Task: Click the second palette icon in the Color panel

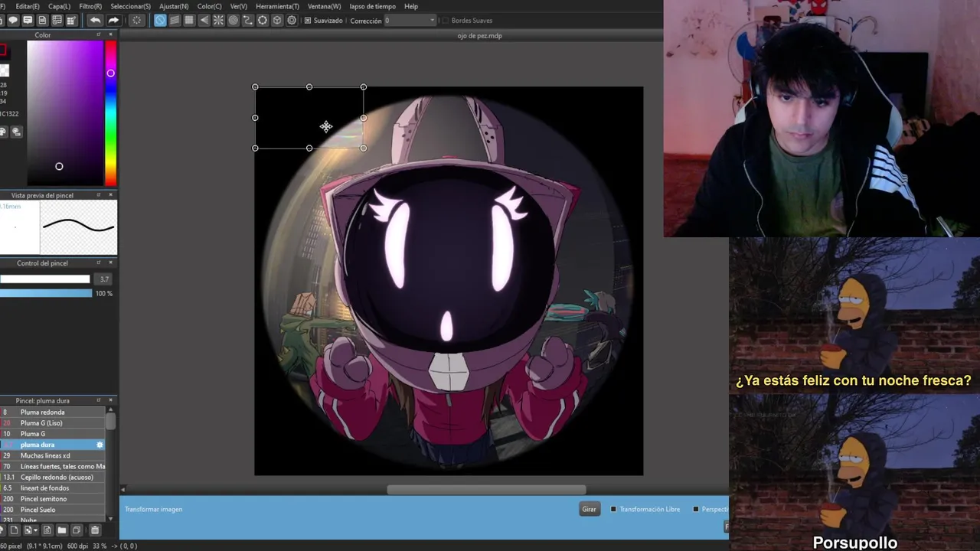Action: (16, 132)
